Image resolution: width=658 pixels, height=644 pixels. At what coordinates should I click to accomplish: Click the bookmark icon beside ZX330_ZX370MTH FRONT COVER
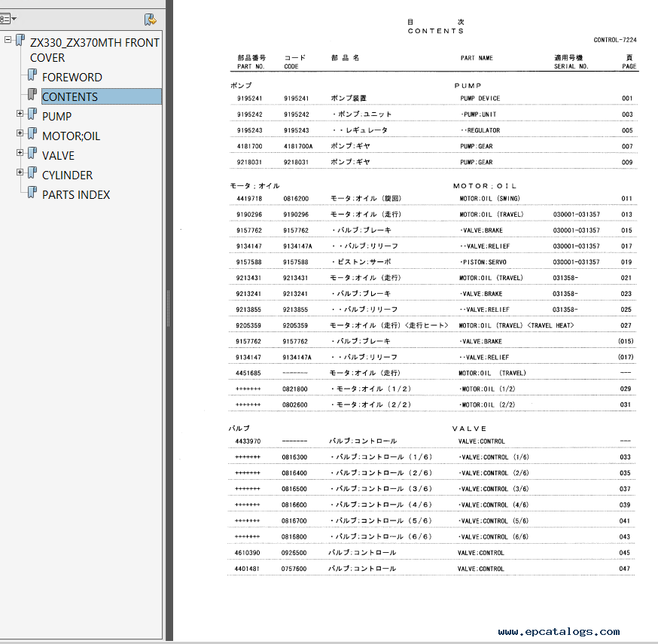(20, 41)
